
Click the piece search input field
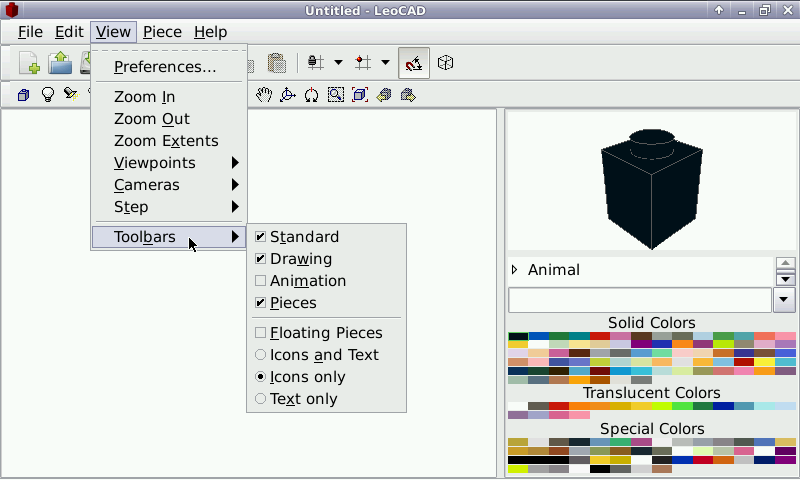(640, 300)
